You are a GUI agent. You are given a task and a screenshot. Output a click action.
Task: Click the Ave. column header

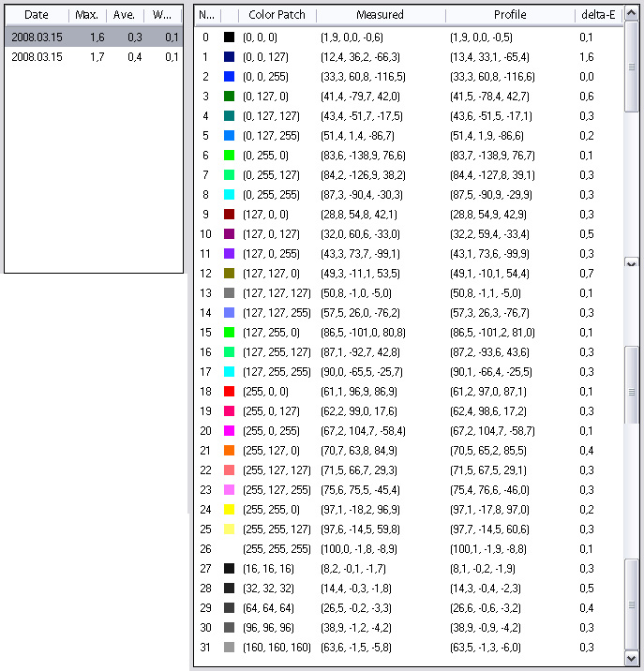click(x=124, y=15)
